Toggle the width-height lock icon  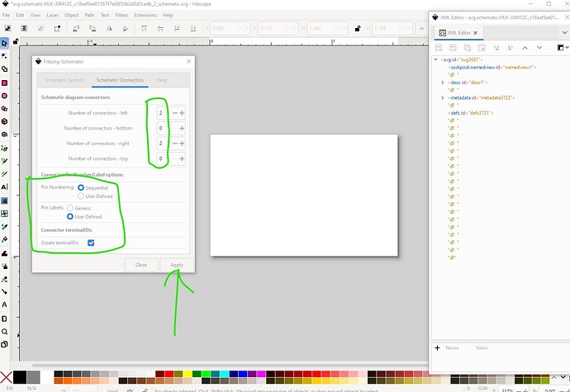click(x=358, y=28)
